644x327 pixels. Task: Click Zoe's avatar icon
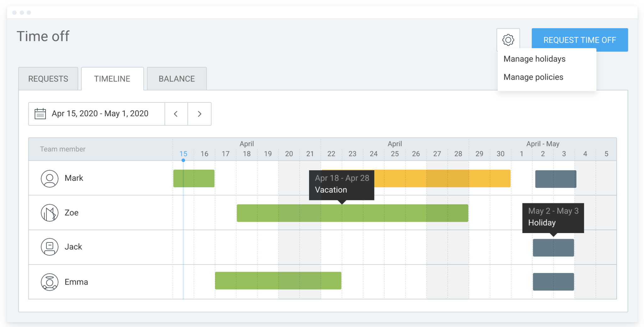click(x=50, y=213)
